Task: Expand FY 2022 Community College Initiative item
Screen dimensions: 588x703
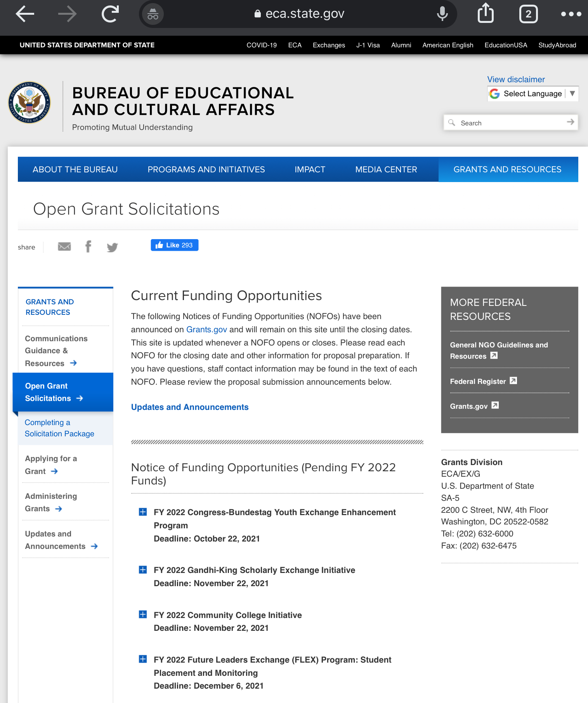Action: pos(143,614)
